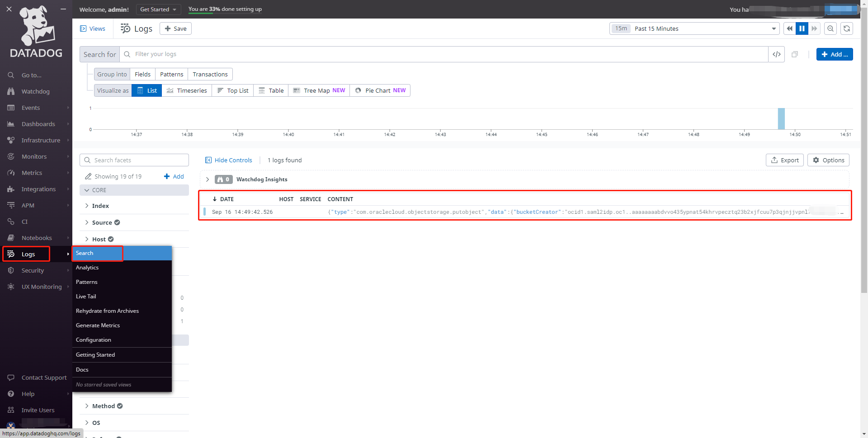
Task: Open Configuration in Logs submenu
Action: pyautogui.click(x=93, y=340)
